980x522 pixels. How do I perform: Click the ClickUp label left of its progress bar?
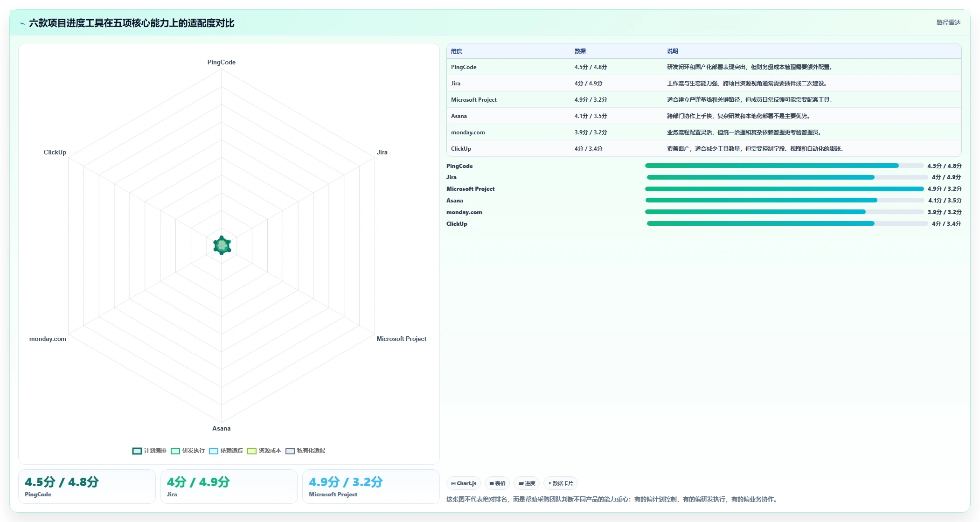point(457,224)
